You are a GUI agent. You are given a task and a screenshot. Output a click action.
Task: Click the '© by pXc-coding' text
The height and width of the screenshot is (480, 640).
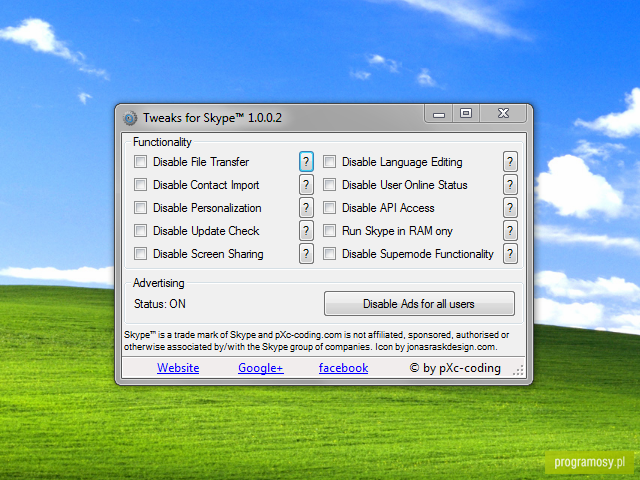pyautogui.click(x=455, y=368)
